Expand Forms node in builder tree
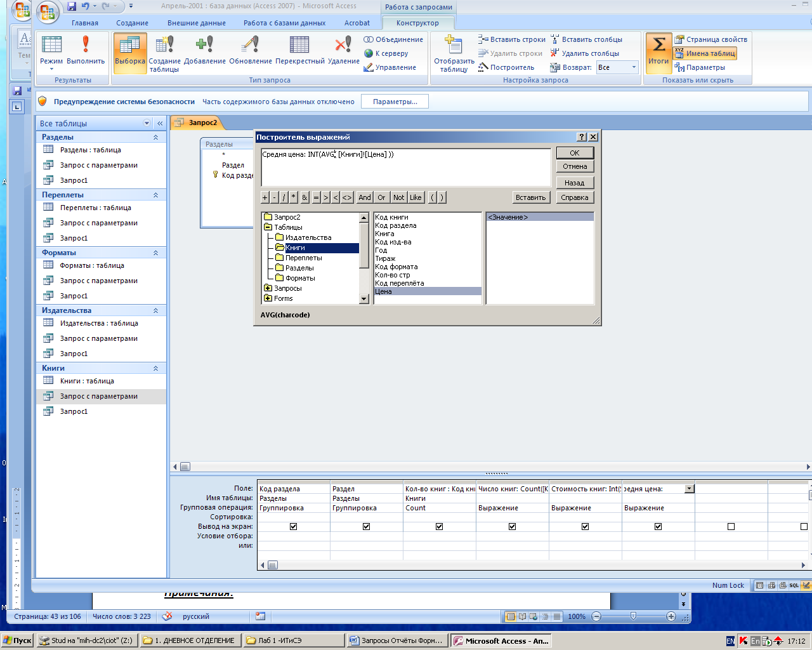812x650 pixels. [268, 298]
